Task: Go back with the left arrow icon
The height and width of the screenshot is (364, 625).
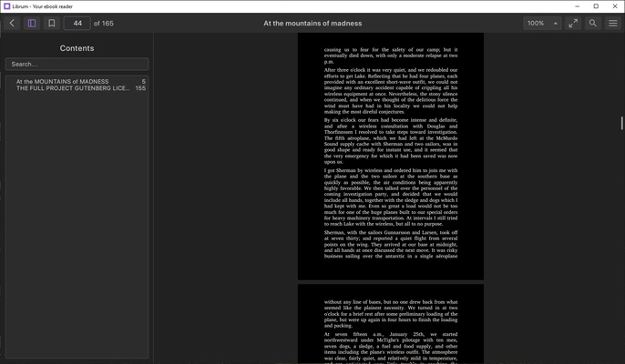Action: pyautogui.click(x=12, y=23)
